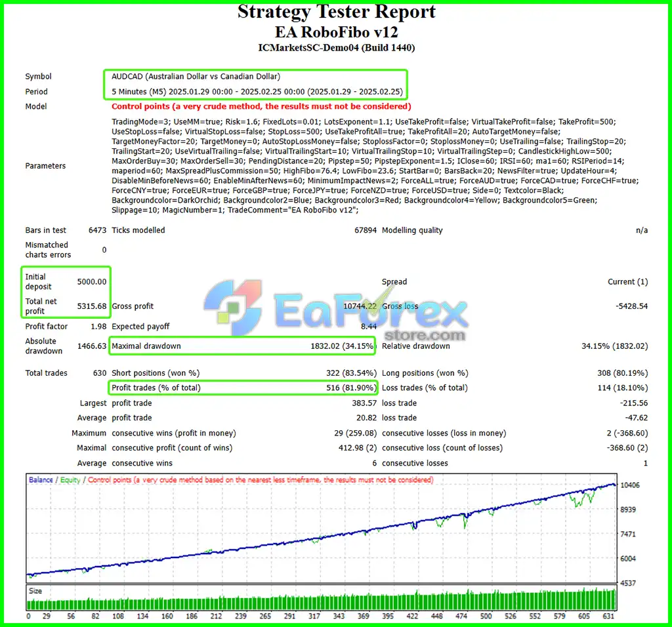Click the total trades value "630"
Image resolution: width=672 pixels, height=627 pixels.
[x=100, y=373]
